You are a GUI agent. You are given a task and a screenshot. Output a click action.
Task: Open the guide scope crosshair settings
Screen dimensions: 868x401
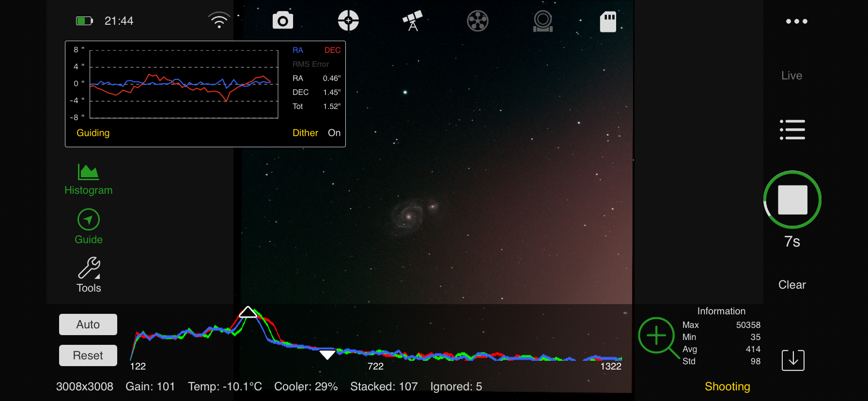click(348, 21)
